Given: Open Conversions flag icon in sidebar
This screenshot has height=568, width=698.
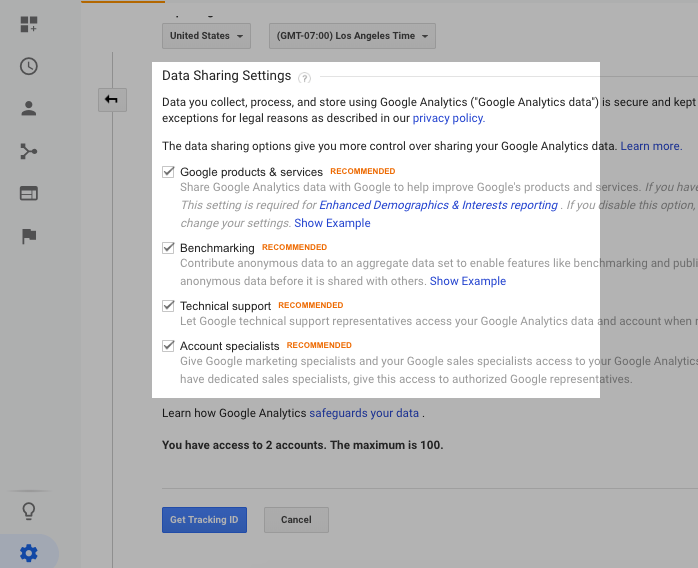Looking at the screenshot, I should pos(28,236).
